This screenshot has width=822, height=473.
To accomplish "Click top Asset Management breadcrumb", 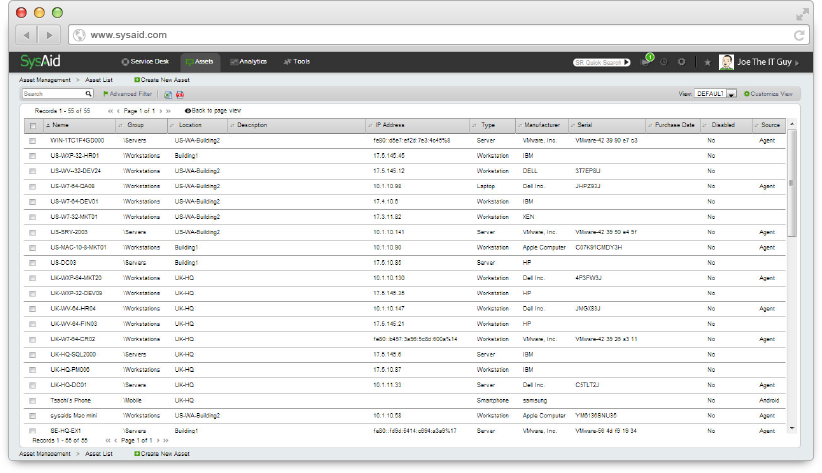I will [45, 80].
